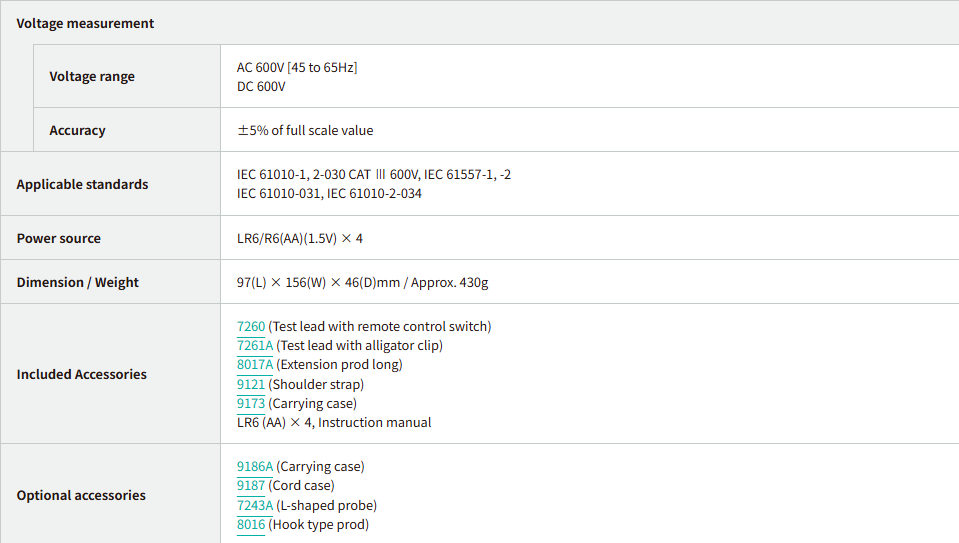Click the Dimension / Weight row label

(x=77, y=282)
